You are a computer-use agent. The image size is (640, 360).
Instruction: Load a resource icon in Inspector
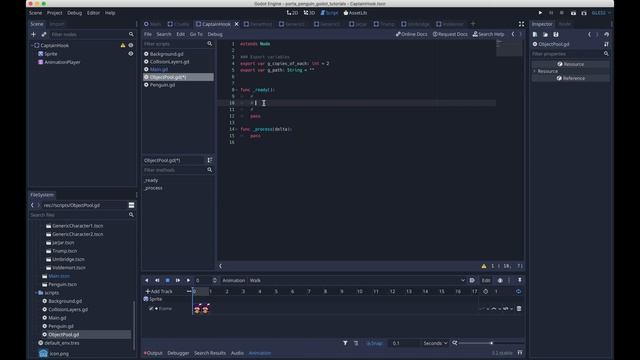coord(545,35)
